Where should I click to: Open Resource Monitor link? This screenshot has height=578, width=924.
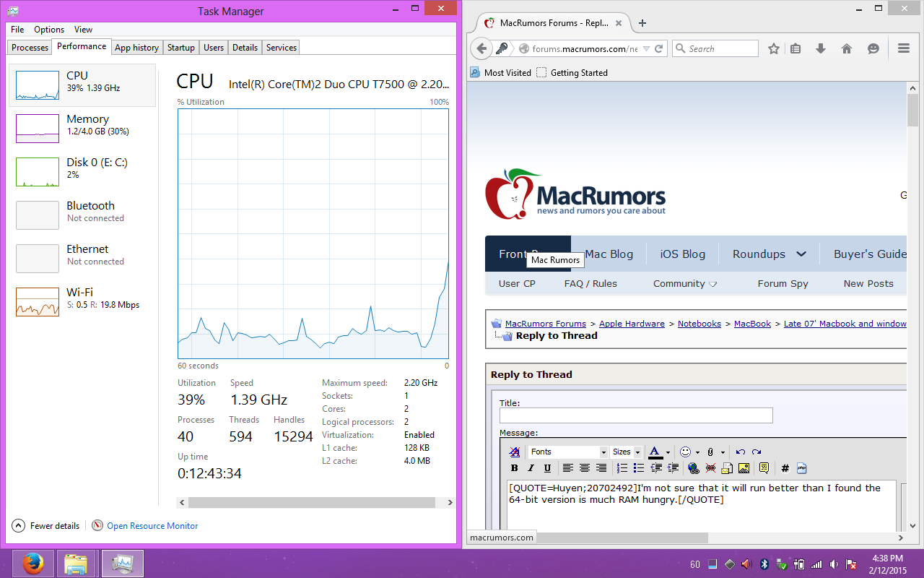pyautogui.click(x=152, y=526)
